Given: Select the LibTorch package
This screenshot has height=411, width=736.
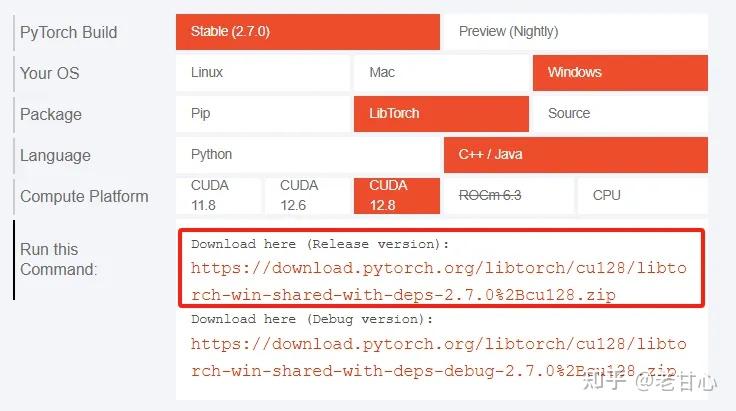Looking at the screenshot, I should pyautogui.click(x=441, y=114).
